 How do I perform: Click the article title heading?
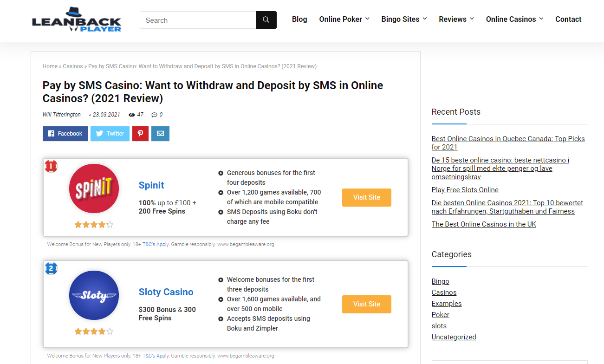[x=213, y=92]
